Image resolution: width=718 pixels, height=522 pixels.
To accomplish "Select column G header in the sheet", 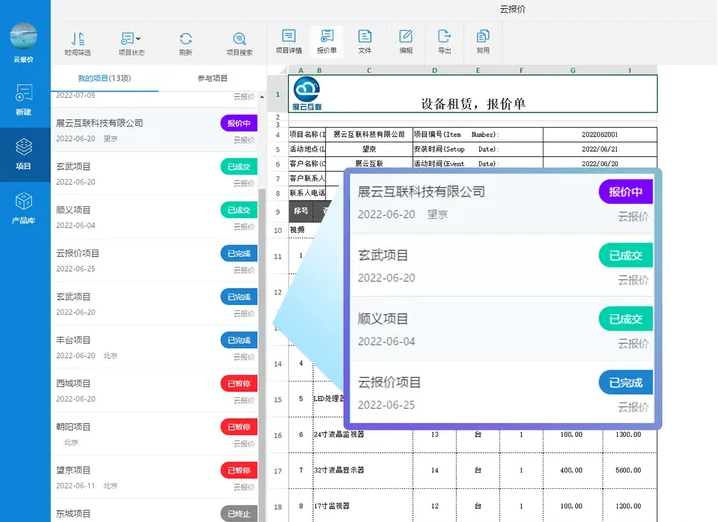I will point(572,70).
